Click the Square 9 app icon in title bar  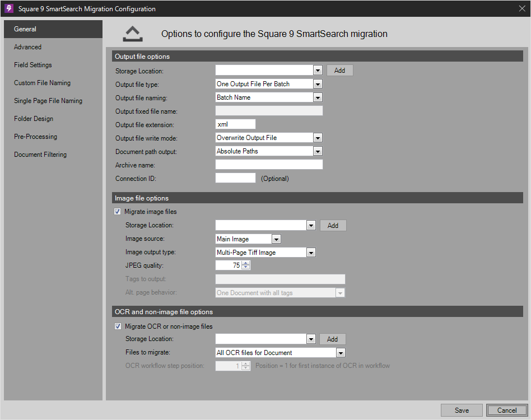(x=9, y=8)
